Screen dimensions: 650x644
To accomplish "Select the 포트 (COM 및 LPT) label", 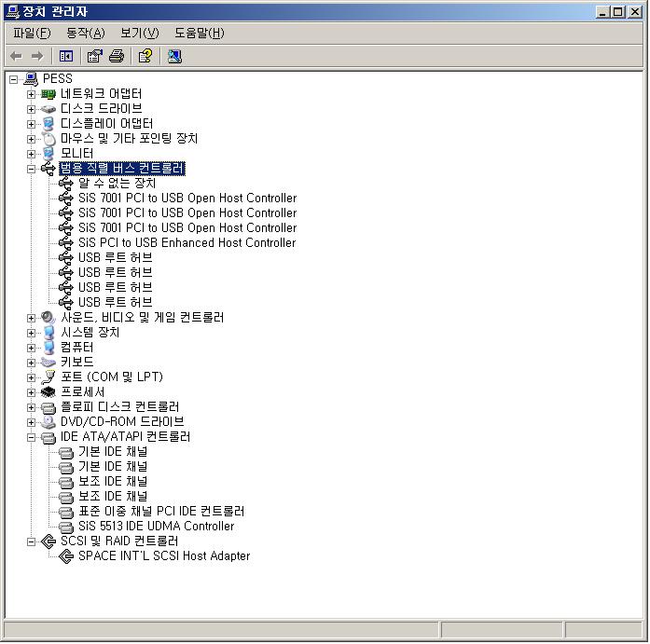I will [112, 377].
